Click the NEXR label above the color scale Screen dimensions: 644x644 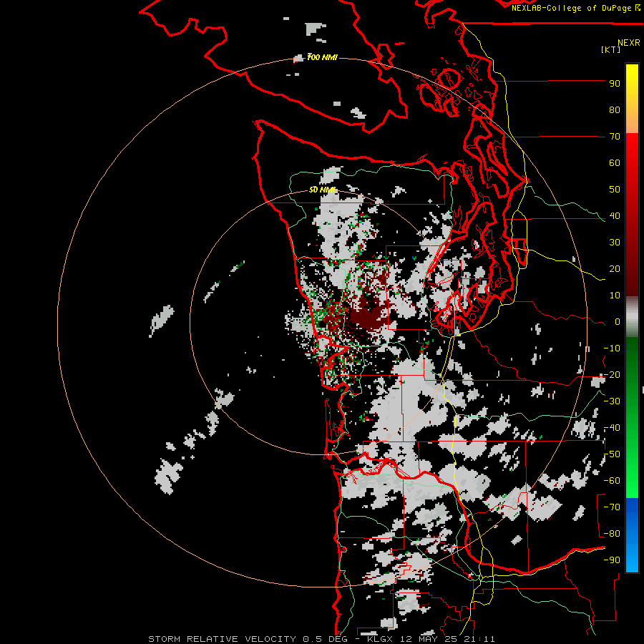(629, 43)
